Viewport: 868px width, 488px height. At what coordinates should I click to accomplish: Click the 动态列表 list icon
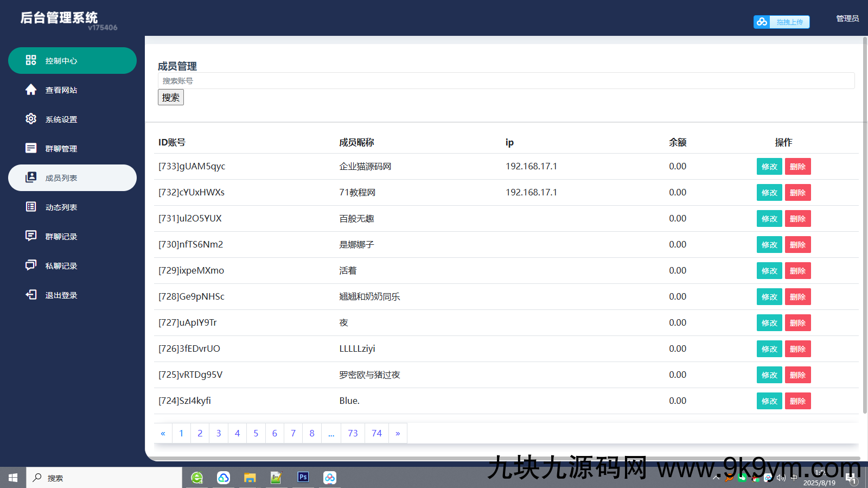[31, 207]
